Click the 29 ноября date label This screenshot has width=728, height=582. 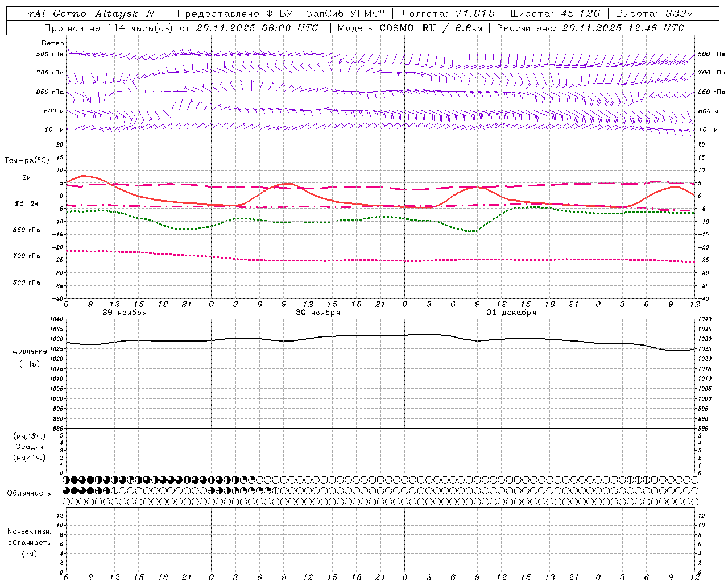(125, 313)
